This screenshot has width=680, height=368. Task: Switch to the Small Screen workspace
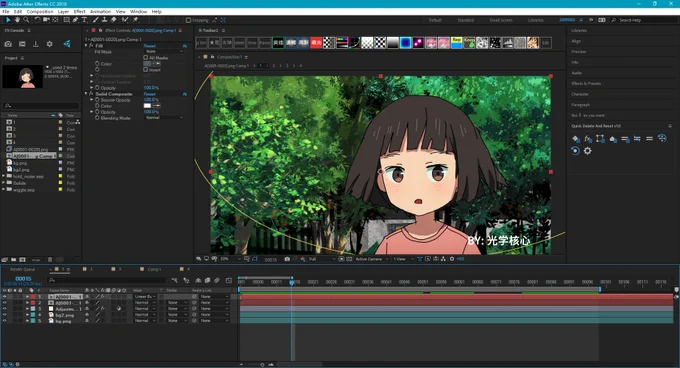coord(501,20)
